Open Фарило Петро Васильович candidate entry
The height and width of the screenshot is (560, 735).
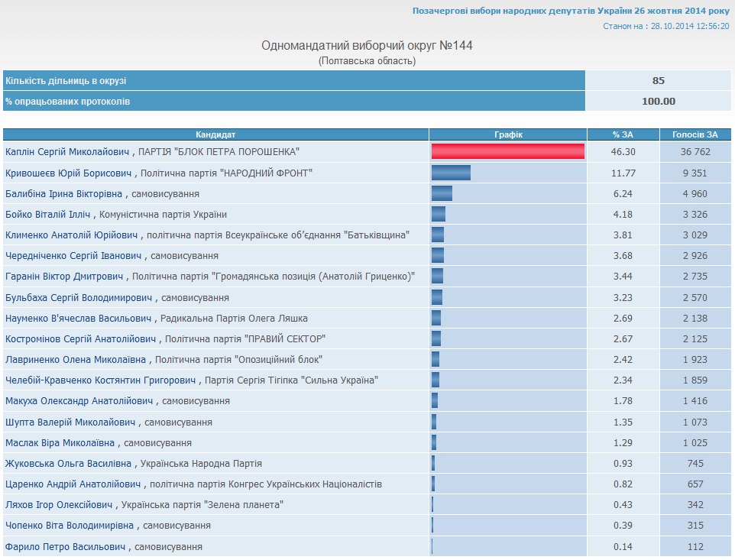pos(66,546)
